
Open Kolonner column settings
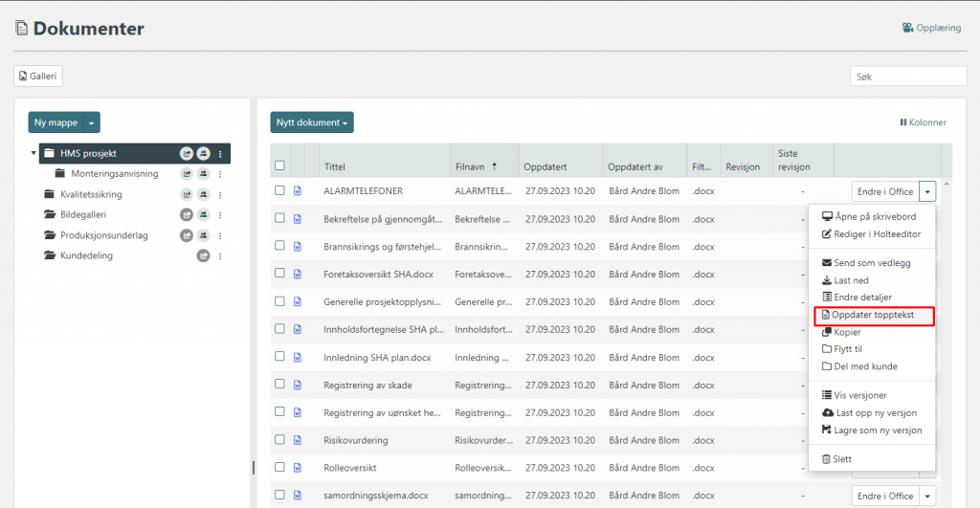pos(923,122)
